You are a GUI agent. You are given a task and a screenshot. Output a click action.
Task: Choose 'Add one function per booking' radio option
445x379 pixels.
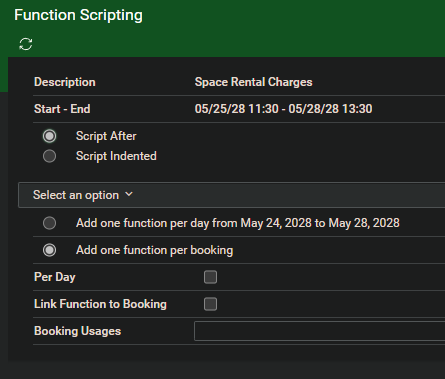49,250
